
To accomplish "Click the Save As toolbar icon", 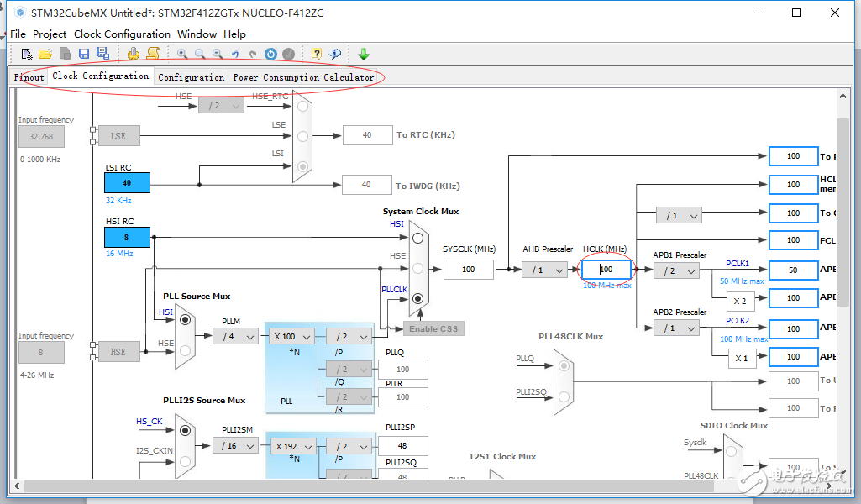I will 102,54.
